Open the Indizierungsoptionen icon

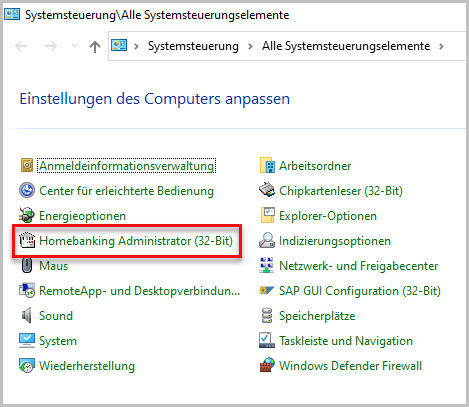[267, 241]
